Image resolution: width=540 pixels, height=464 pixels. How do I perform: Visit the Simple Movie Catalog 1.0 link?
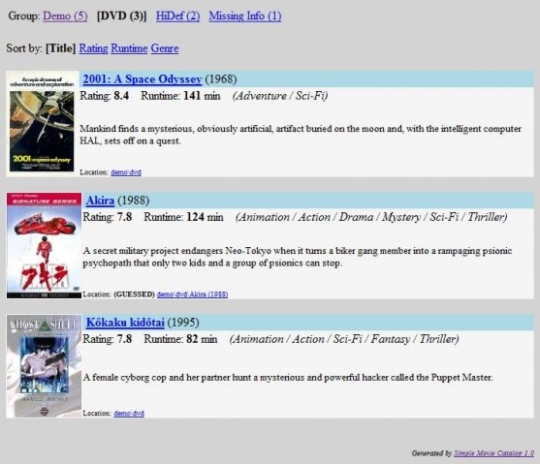point(494,453)
